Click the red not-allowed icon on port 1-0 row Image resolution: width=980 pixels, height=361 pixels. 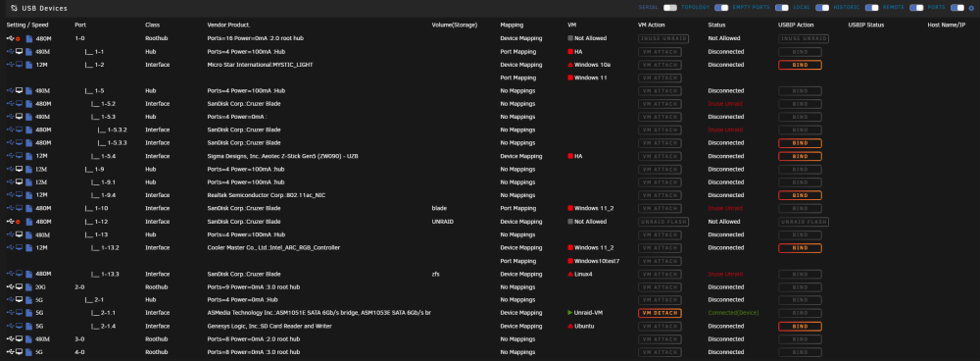(19, 38)
